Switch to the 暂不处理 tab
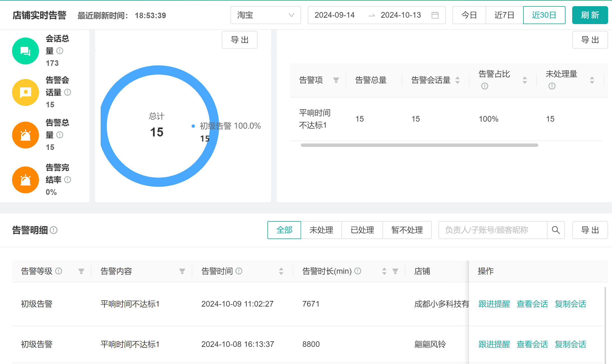 tap(407, 230)
